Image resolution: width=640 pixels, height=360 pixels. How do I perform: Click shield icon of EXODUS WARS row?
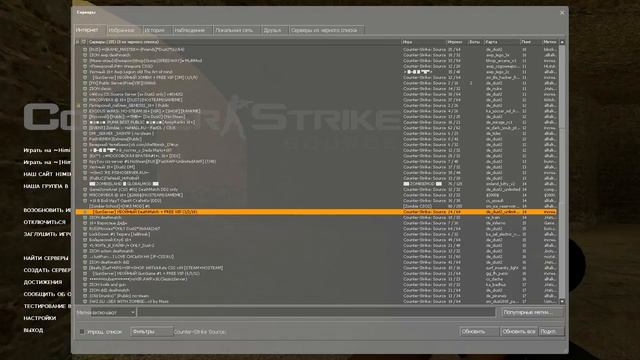pyautogui.click(x=85, y=111)
